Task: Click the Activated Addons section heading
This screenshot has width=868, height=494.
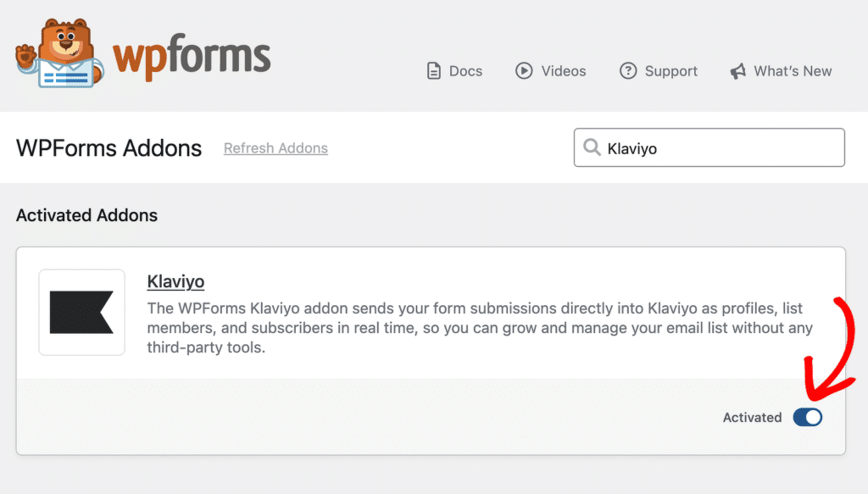Action: pos(87,215)
